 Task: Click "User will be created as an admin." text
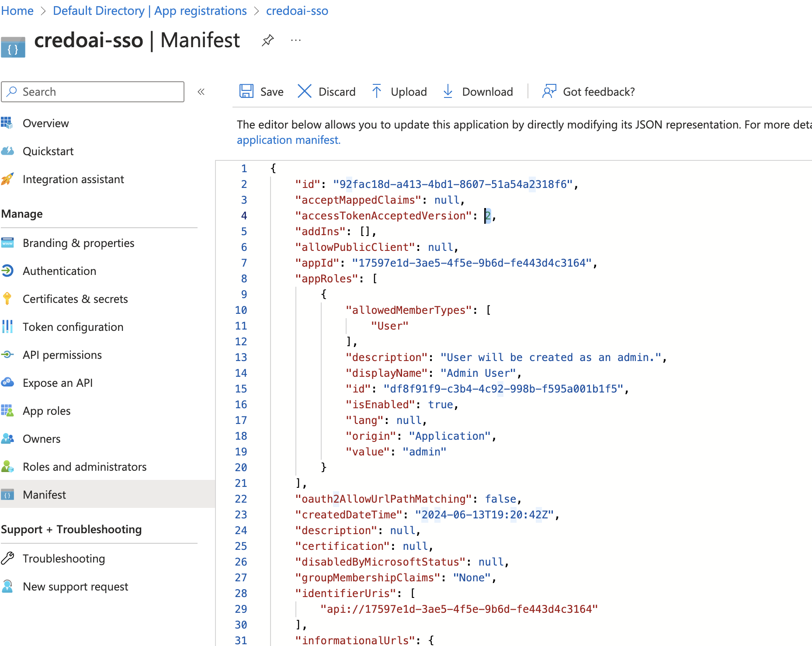(551, 357)
